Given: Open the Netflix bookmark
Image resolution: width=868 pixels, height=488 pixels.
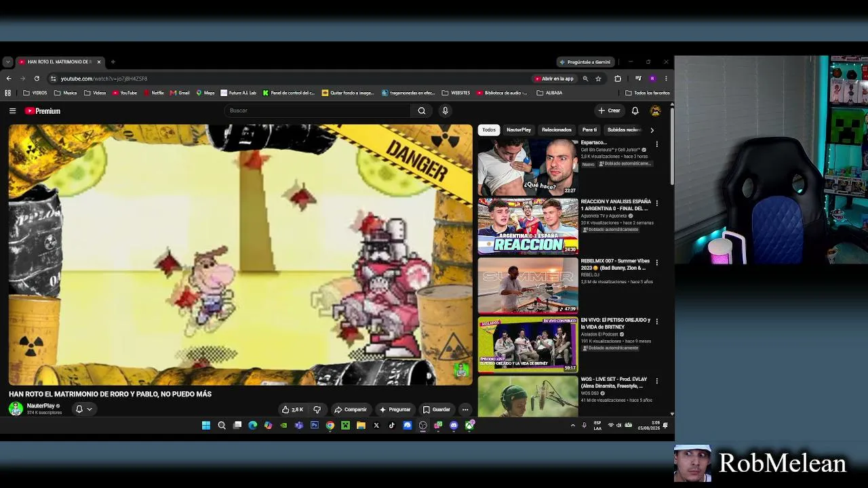Looking at the screenshot, I should [153, 93].
